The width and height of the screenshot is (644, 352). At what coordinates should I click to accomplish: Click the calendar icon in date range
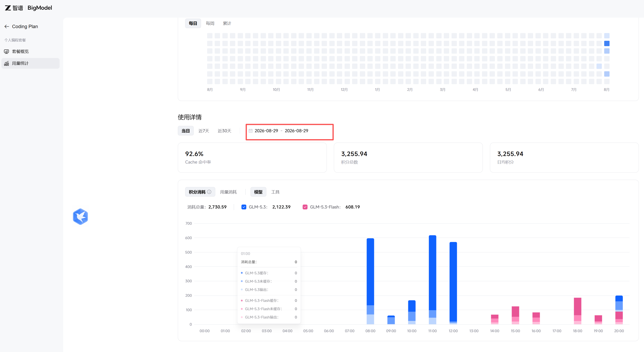(251, 131)
